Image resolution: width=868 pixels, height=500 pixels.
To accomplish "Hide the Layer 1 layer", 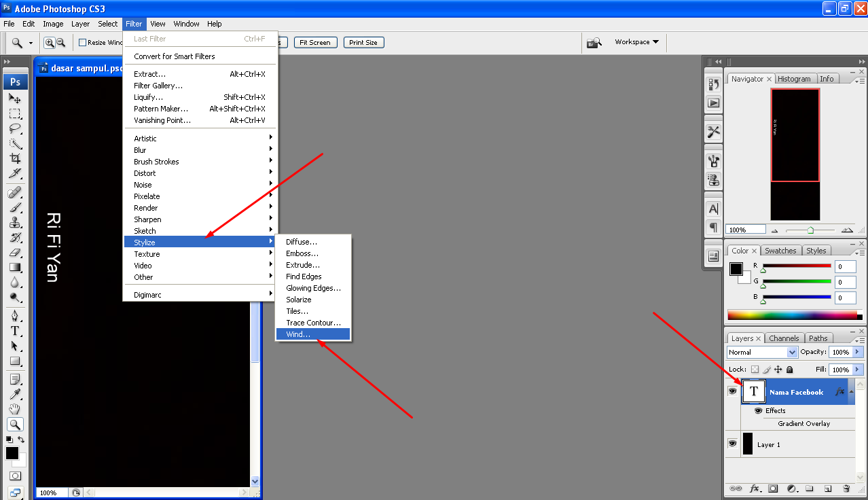I will [x=732, y=444].
